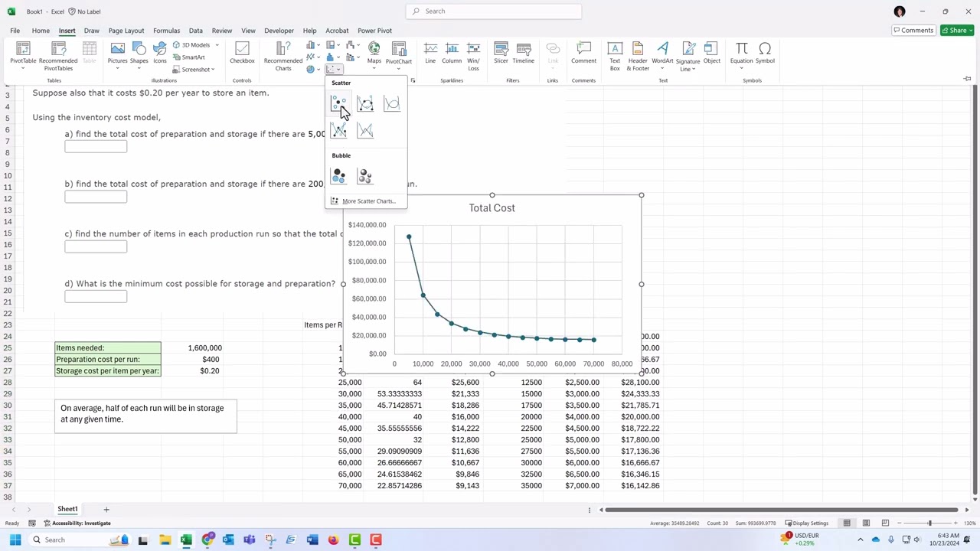Image resolution: width=980 pixels, height=551 pixels.
Task: Insert a Slicer filter
Action: point(501,54)
